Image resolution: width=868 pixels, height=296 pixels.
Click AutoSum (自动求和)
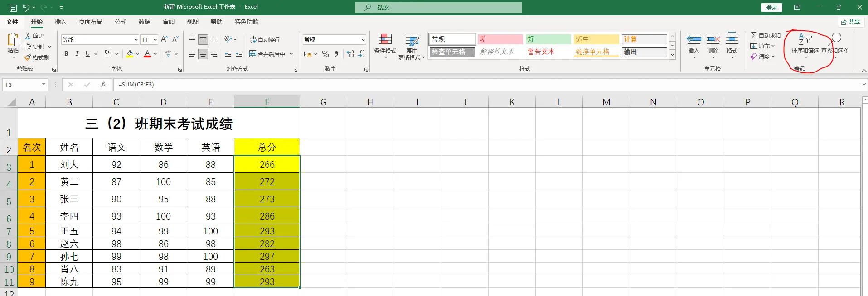click(766, 35)
